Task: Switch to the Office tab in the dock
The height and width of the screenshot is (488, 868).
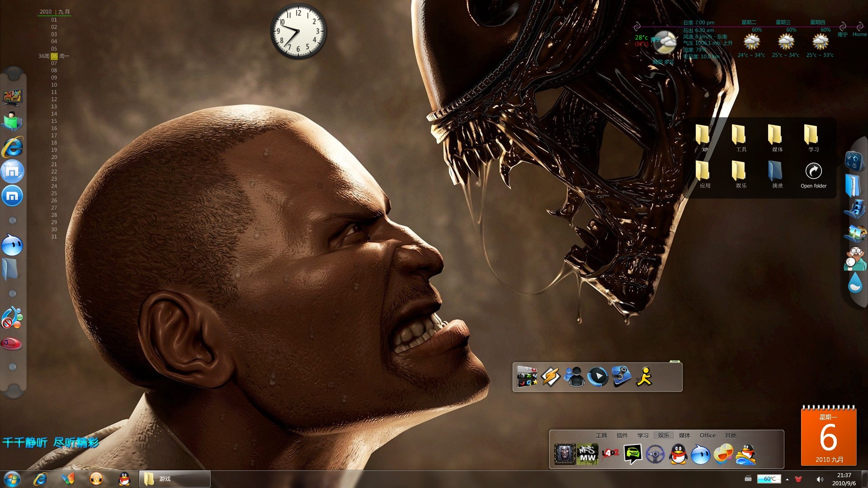Action: pos(708,436)
